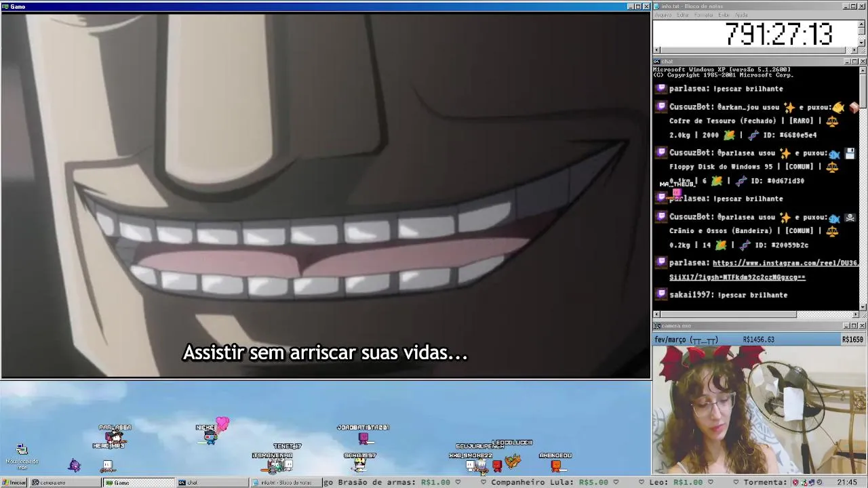Click the webcam video feed
868x488 pixels.
(x=759, y=410)
